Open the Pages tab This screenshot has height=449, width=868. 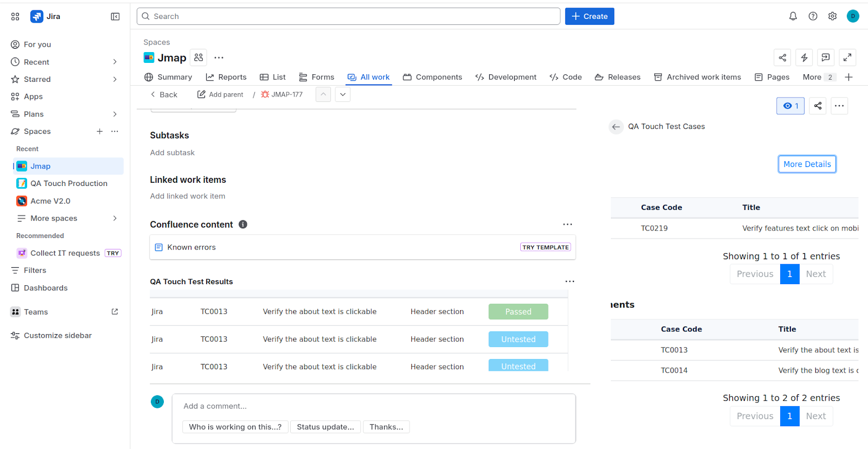(x=772, y=77)
